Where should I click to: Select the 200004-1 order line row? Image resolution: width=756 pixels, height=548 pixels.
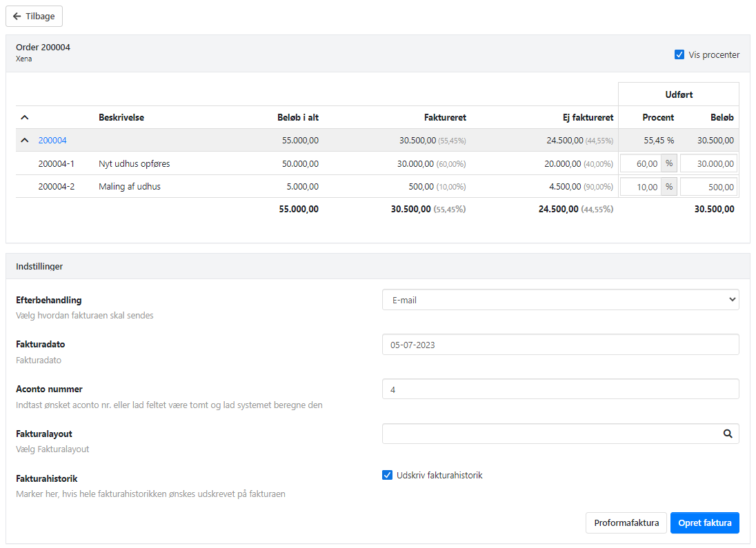pyautogui.click(x=57, y=163)
